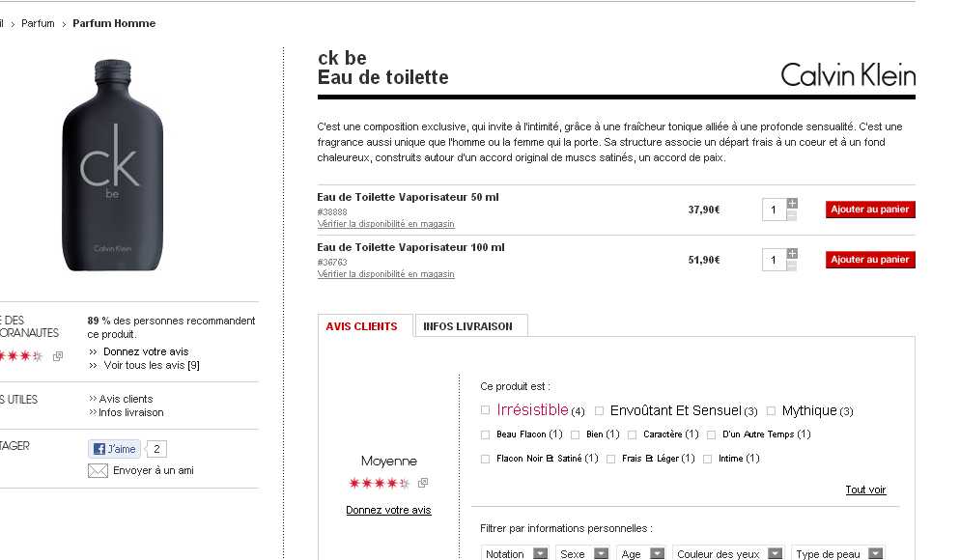Click the Tout voir link
This screenshot has width=960, height=560.
pos(864,490)
